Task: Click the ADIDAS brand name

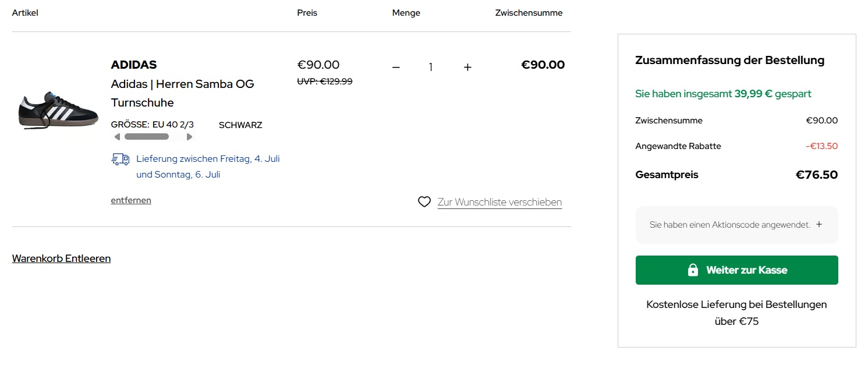Action: [x=134, y=65]
